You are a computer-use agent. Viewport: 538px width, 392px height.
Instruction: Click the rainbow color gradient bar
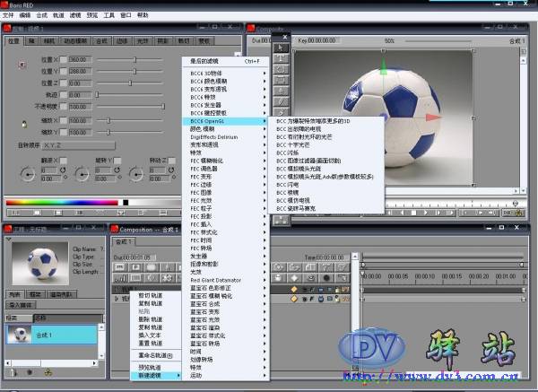(62, 203)
